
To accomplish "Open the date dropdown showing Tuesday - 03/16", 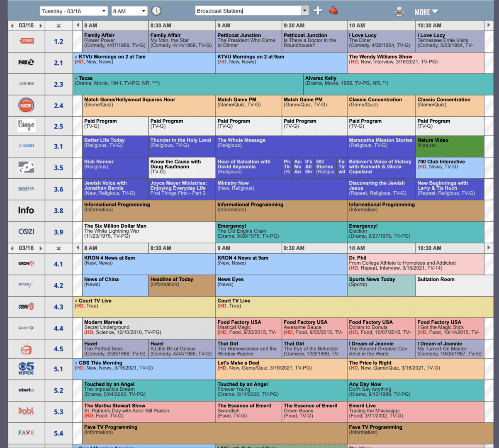I will coord(74,11).
